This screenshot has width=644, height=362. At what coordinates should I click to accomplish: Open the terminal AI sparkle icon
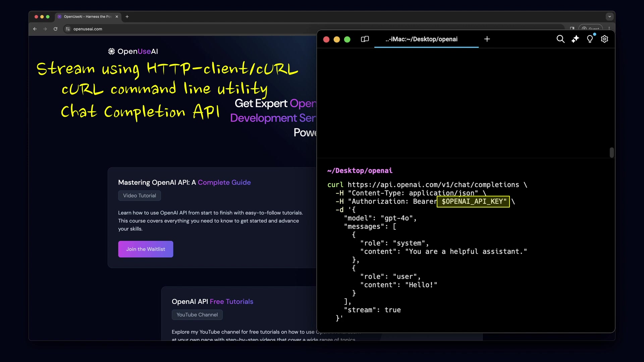point(575,39)
